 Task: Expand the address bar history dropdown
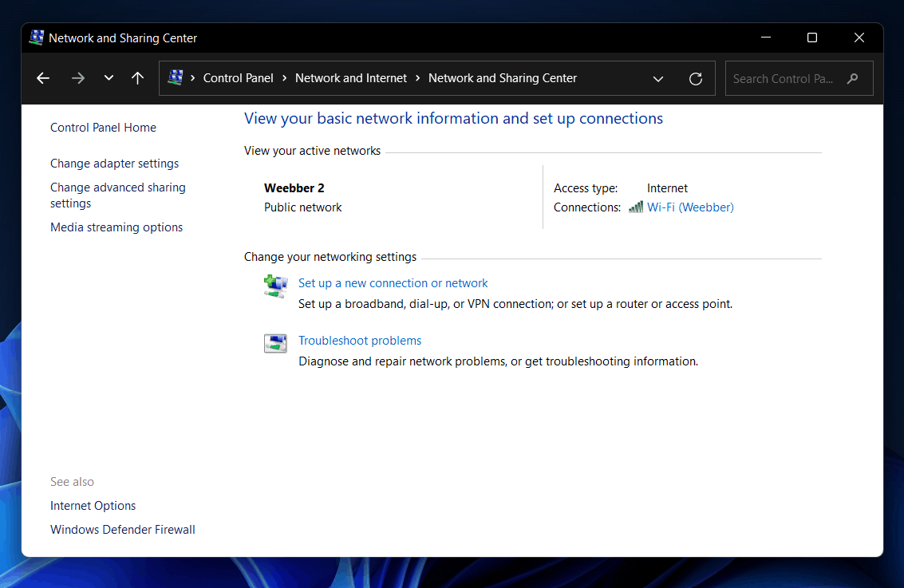(x=658, y=78)
